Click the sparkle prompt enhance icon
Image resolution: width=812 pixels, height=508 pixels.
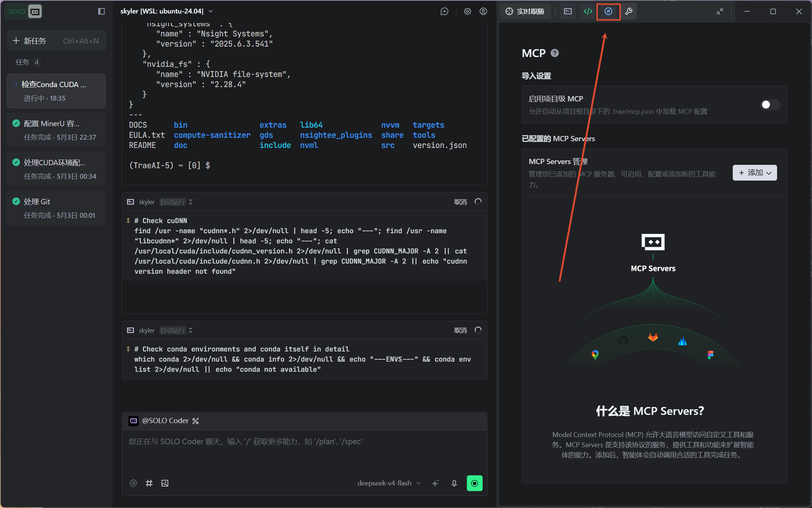(435, 483)
